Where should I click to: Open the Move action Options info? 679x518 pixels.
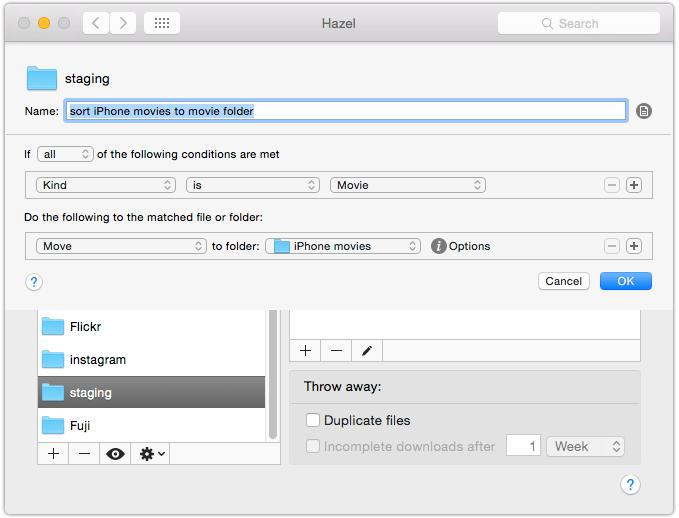[x=461, y=246]
